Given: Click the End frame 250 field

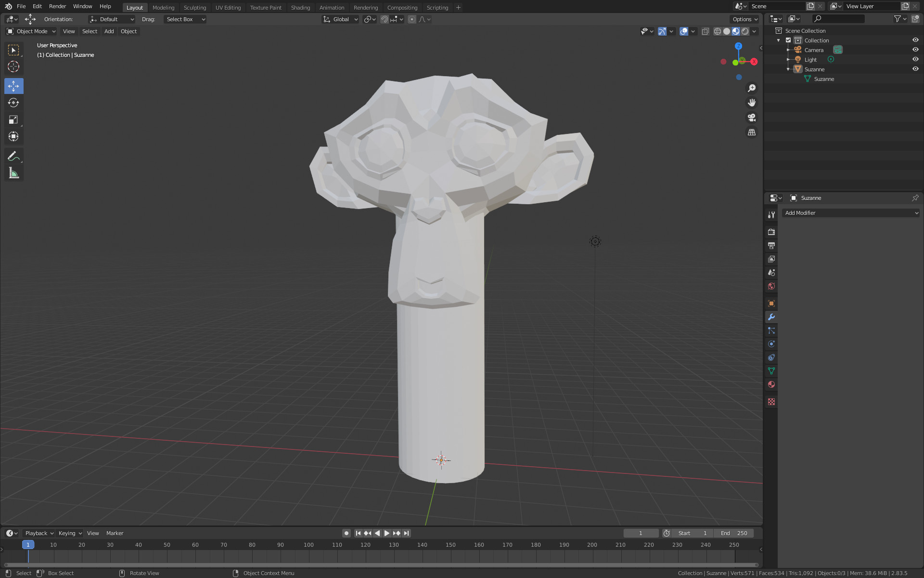Looking at the screenshot, I should click(734, 533).
